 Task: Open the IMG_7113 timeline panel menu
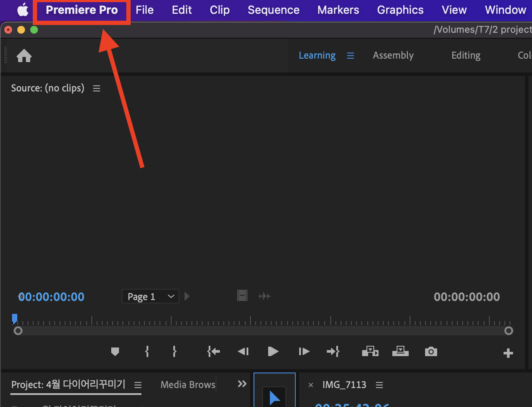[x=379, y=385]
